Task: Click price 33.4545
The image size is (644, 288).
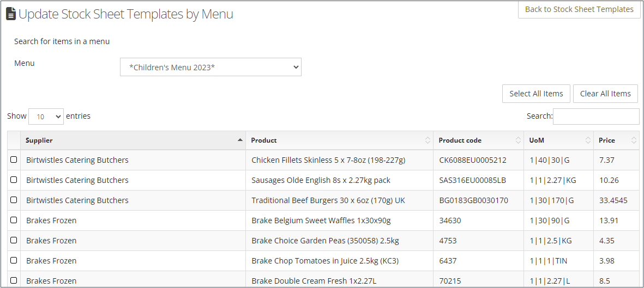Action: click(x=613, y=200)
